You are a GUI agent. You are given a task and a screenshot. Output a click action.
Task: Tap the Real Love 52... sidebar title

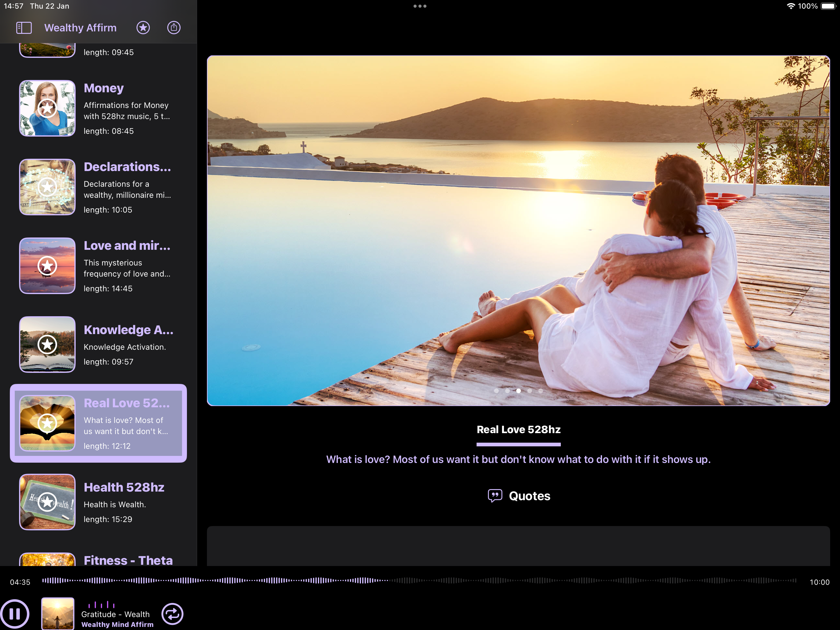(126, 403)
